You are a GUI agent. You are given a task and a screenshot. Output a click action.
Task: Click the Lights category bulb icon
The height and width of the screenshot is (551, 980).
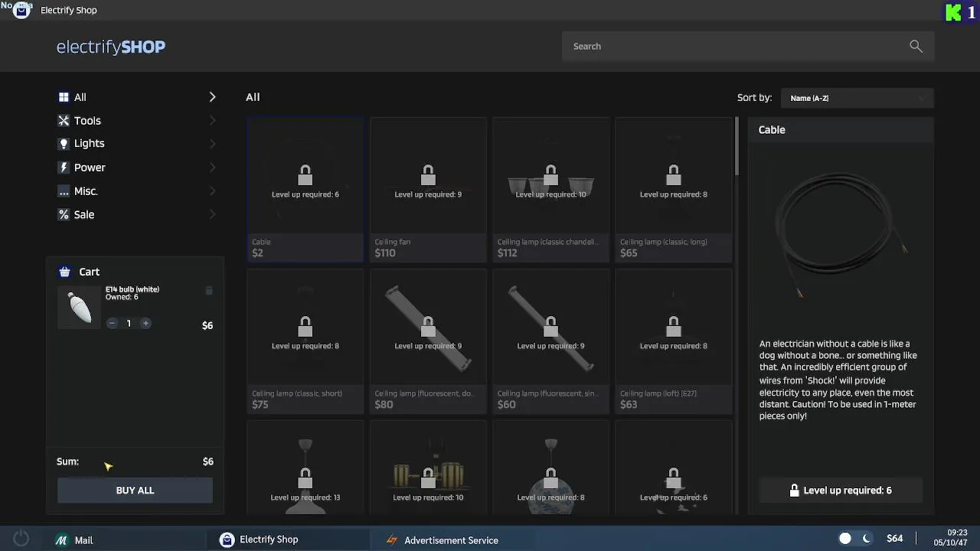point(64,143)
